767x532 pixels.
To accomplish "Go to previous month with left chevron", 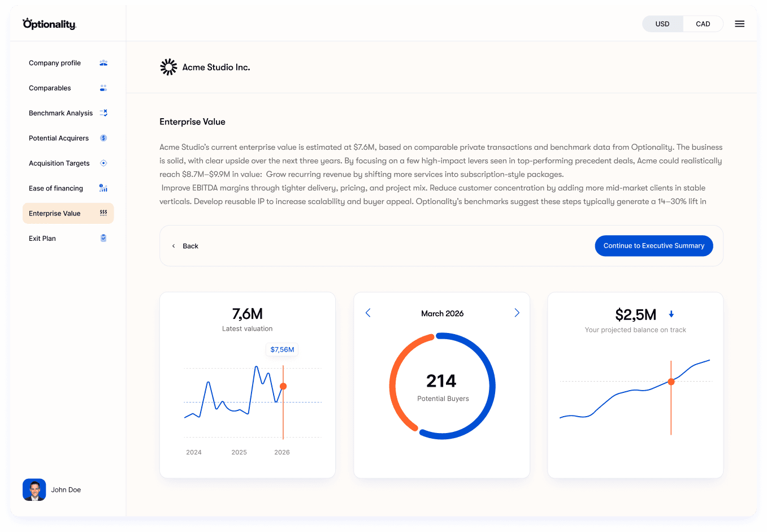I will coord(368,313).
